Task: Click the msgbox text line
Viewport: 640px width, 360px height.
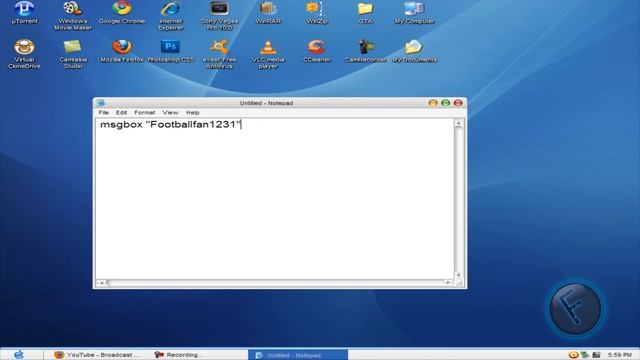Action: 171,124
